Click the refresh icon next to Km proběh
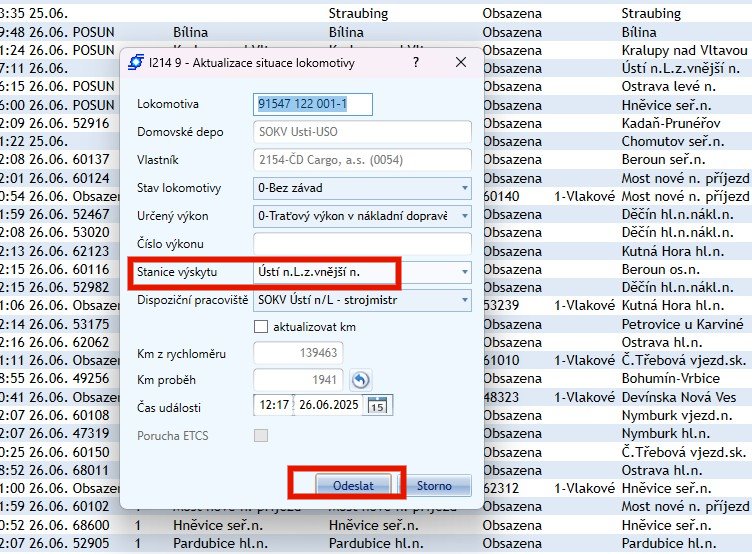Viewport: 752px width, 554px height. [360, 380]
